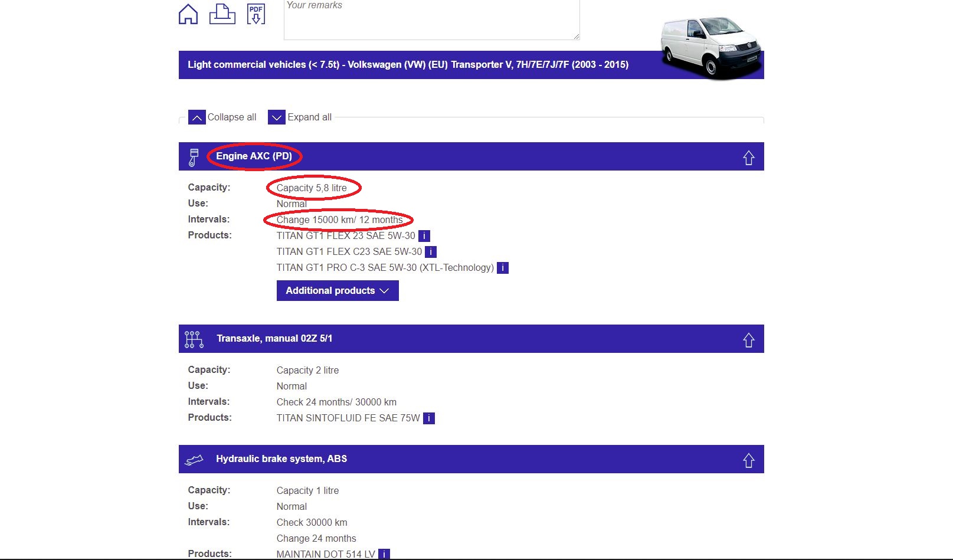Click the engine piston icon in the Engine header

[194, 157]
